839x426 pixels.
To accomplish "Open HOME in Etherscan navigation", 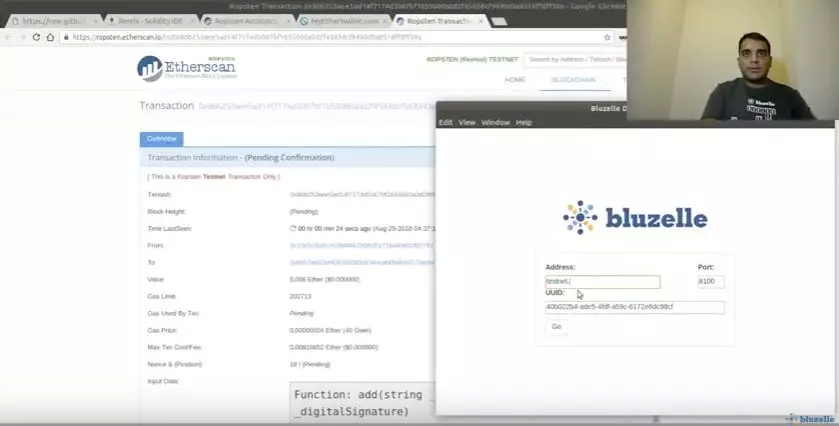I will (515, 80).
